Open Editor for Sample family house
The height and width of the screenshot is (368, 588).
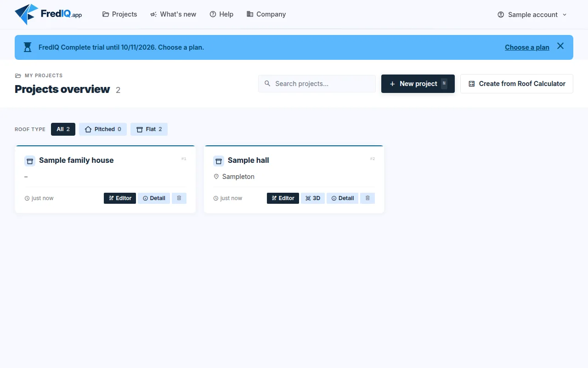point(120,198)
